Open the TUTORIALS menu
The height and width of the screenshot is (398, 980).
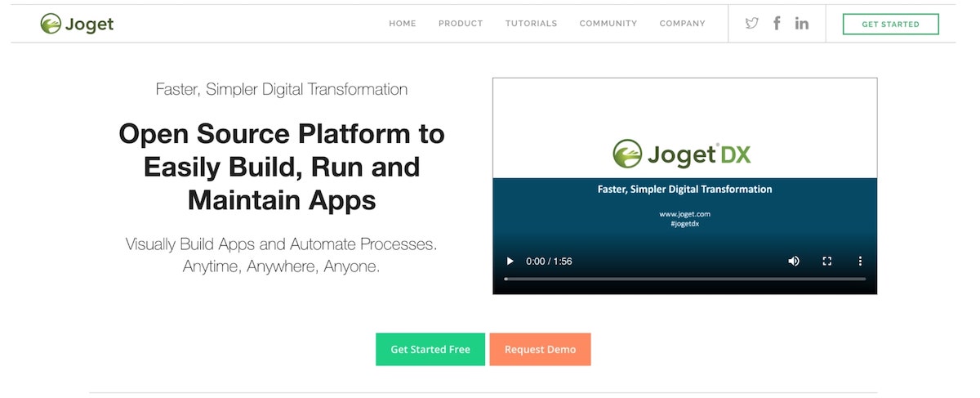pos(531,24)
